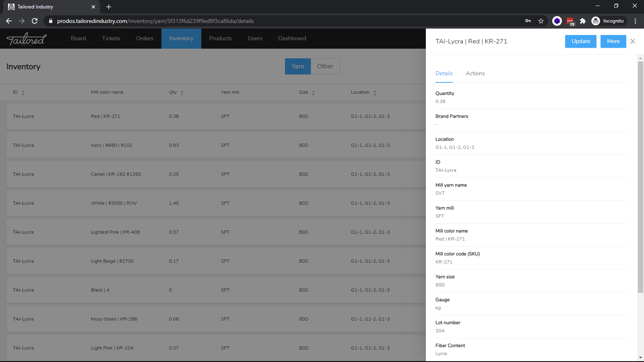The height and width of the screenshot is (362, 644).
Task: Click the address bar URL
Action: [x=155, y=21]
